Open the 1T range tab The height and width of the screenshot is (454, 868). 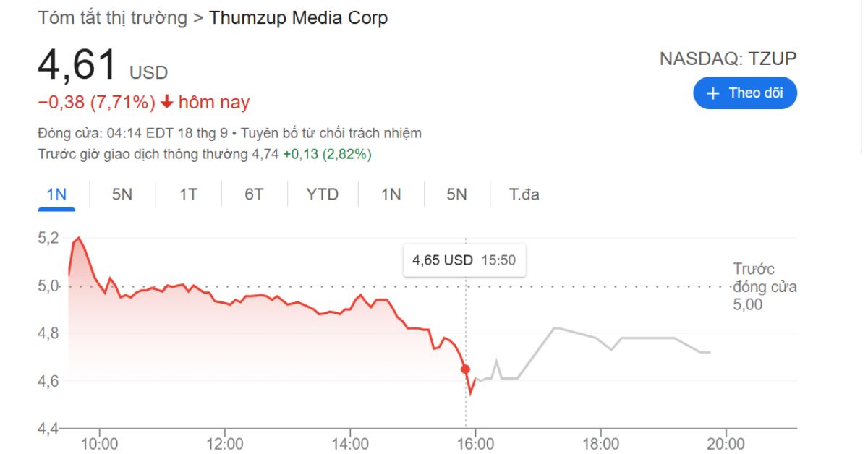click(188, 194)
